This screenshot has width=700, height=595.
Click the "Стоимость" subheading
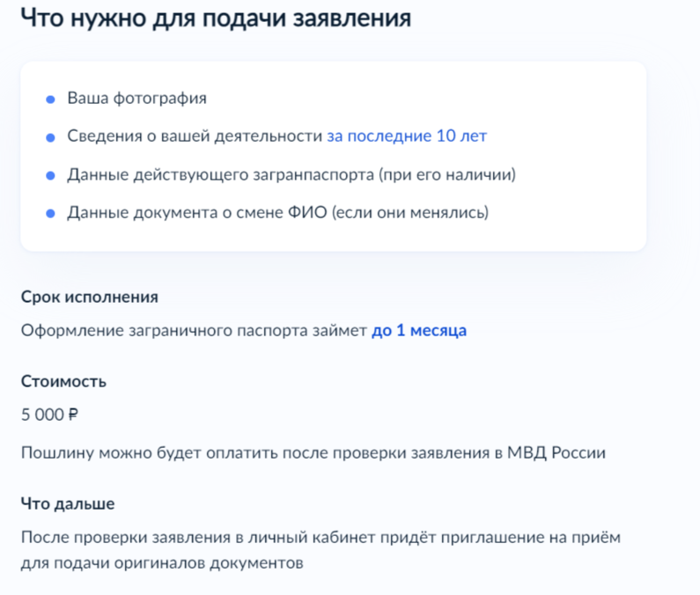pyautogui.click(x=64, y=381)
